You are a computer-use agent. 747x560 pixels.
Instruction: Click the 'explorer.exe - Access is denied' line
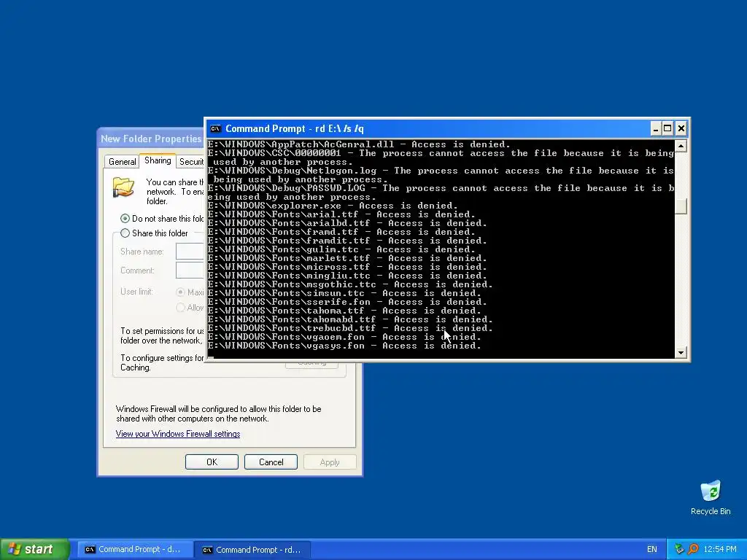(333, 206)
